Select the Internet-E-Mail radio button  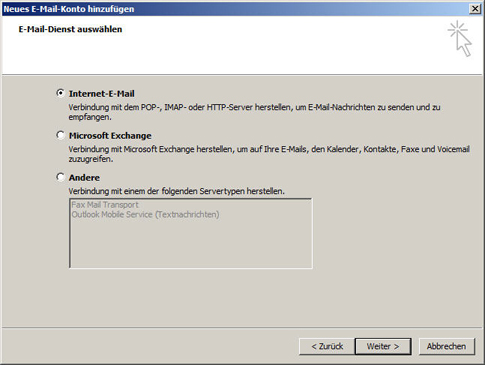60,93
